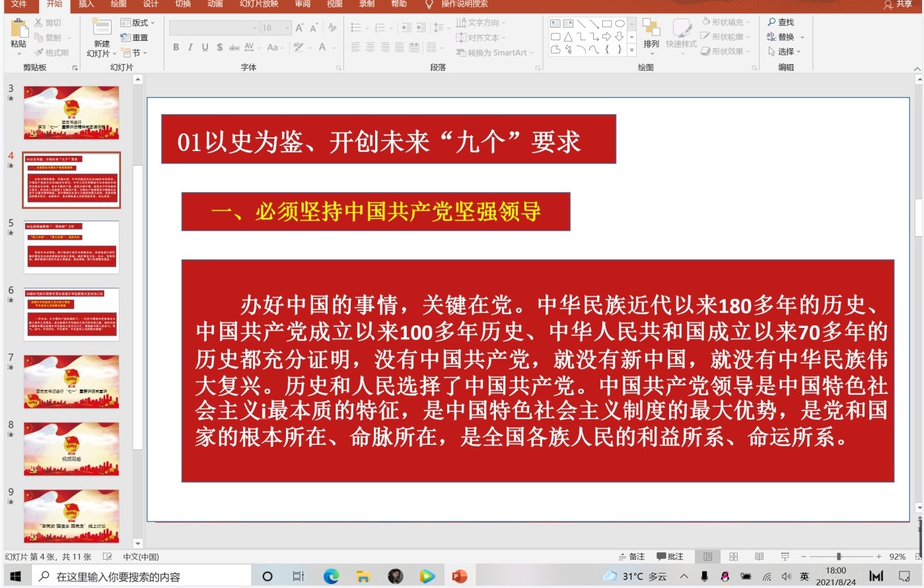
Task: Open the Slide Show (幻灯片放映) tab
Action: pos(259,4)
